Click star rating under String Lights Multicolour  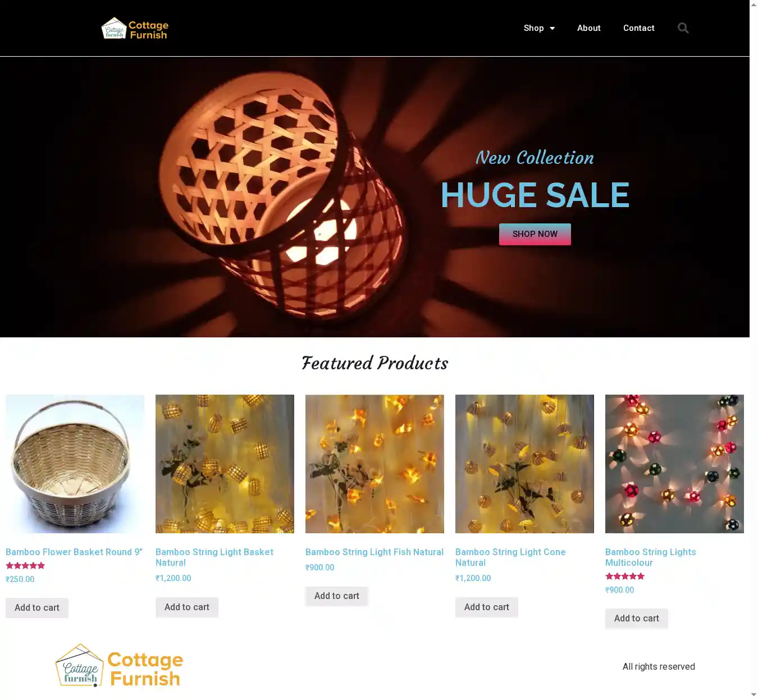pyautogui.click(x=625, y=577)
